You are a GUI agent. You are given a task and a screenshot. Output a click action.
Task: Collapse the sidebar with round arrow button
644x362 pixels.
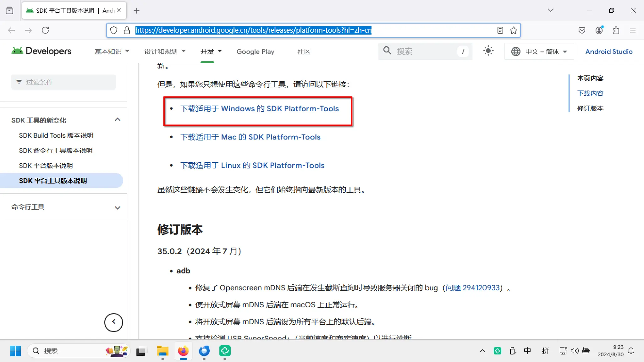(113, 322)
